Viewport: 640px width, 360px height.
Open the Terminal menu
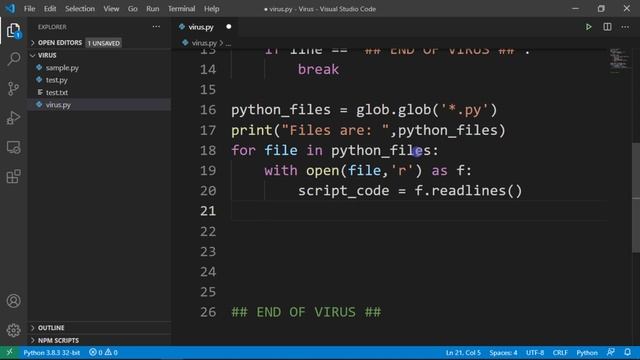pyautogui.click(x=182, y=9)
